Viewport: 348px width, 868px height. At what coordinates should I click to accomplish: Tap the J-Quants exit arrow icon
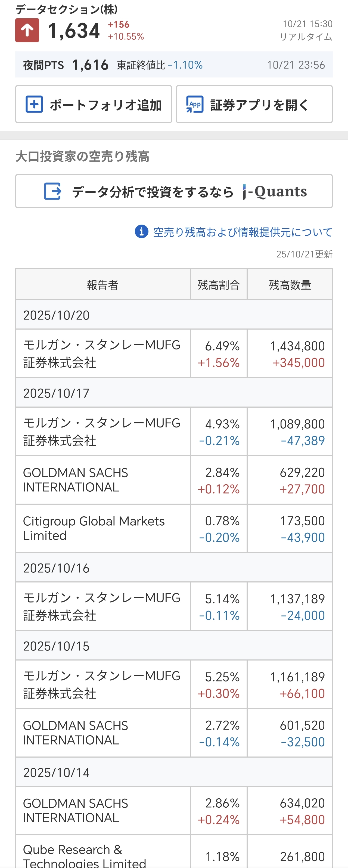pyautogui.click(x=52, y=191)
